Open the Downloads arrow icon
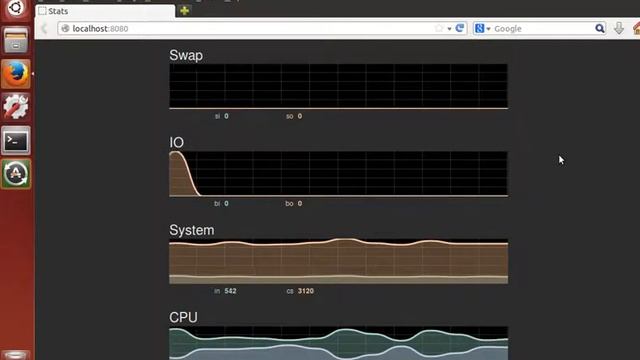The image size is (640, 360). tap(619, 28)
